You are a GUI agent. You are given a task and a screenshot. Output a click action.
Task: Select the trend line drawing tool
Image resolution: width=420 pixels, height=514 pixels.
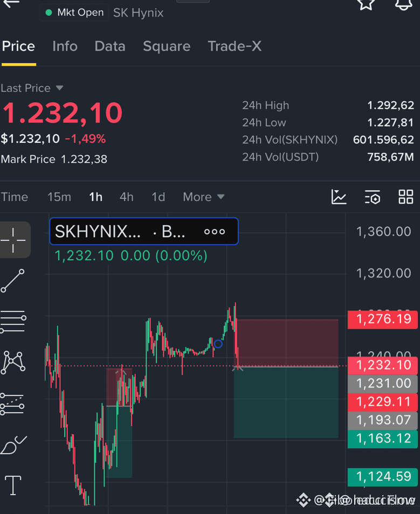click(12, 281)
